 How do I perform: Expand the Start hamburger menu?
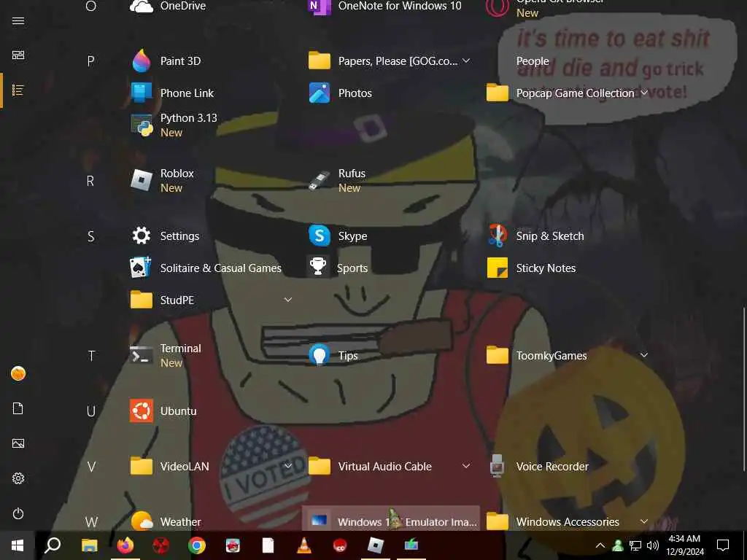pyautogui.click(x=18, y=20)
